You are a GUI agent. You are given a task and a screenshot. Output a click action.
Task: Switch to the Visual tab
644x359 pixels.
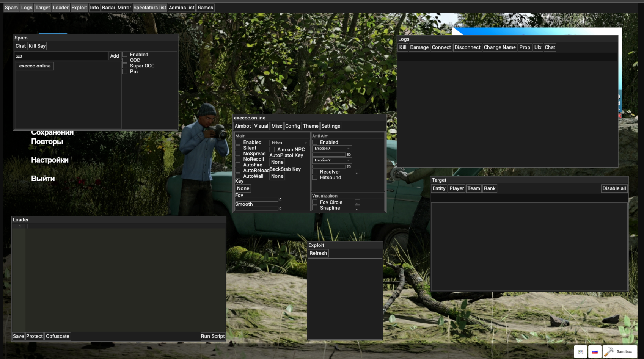(261, 126)
